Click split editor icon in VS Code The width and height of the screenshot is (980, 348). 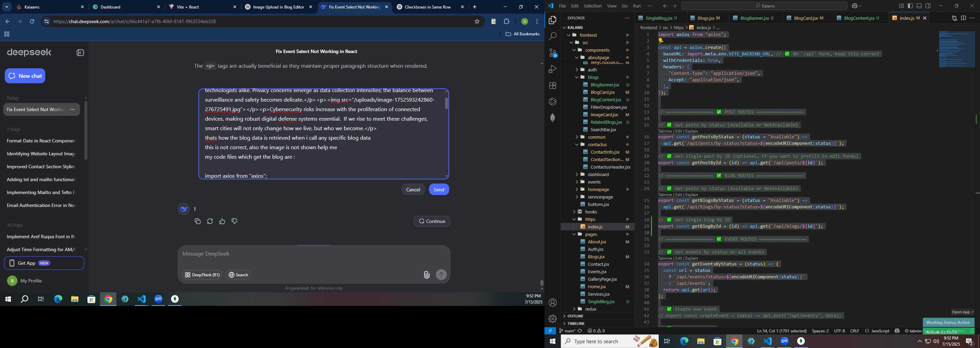(964, 18)
